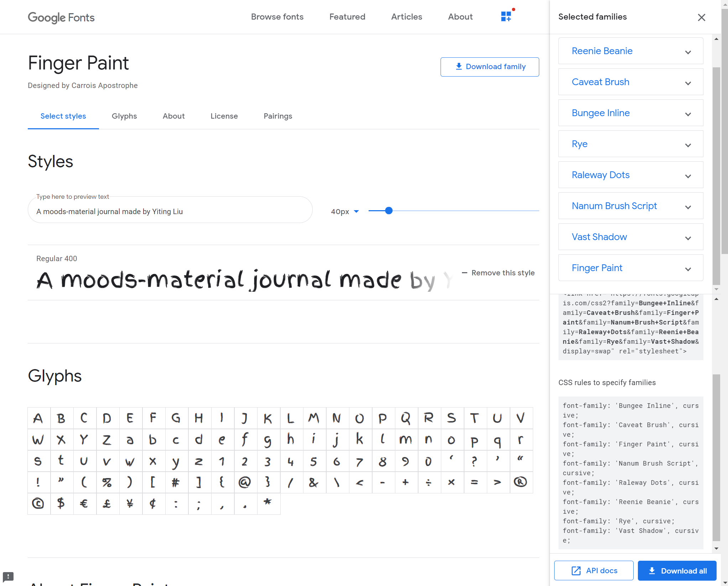
Task: Click the selected families grid icon
Action: [506, 16]
